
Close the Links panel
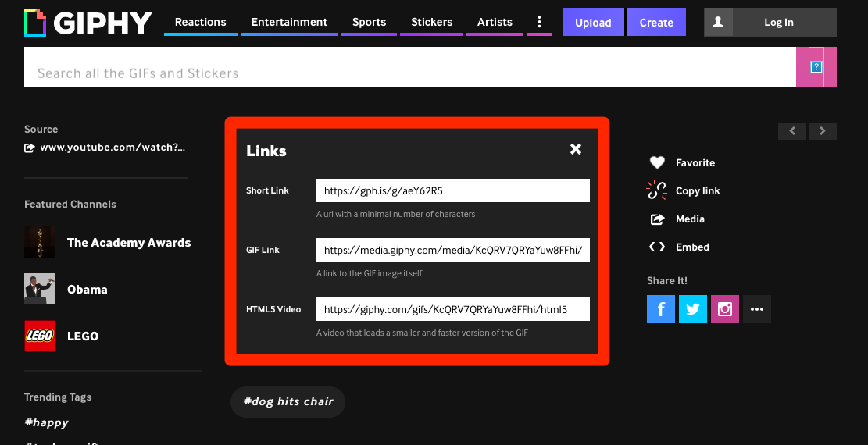coord(576,149)
